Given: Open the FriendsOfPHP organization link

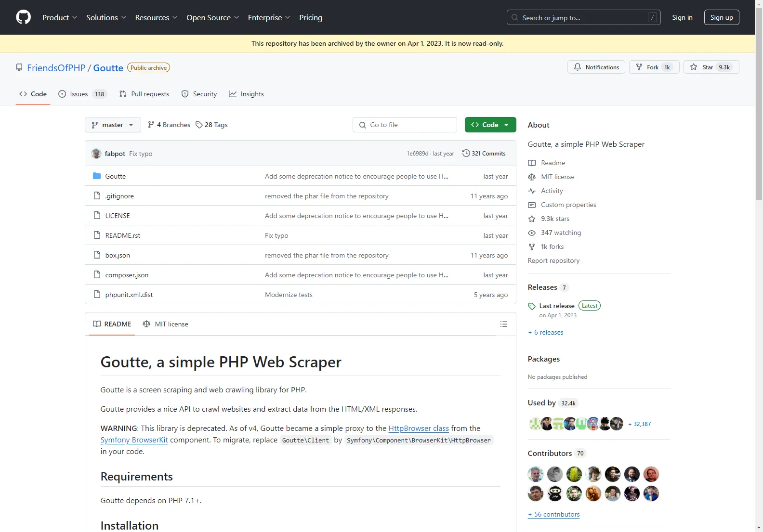Looking at the screenshot, I should click(56, 68).
